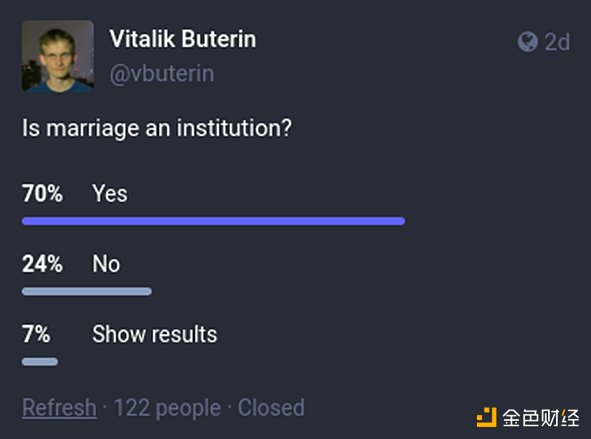
Task: Open the 2d post timestamp
Action: tap(557, 41)
